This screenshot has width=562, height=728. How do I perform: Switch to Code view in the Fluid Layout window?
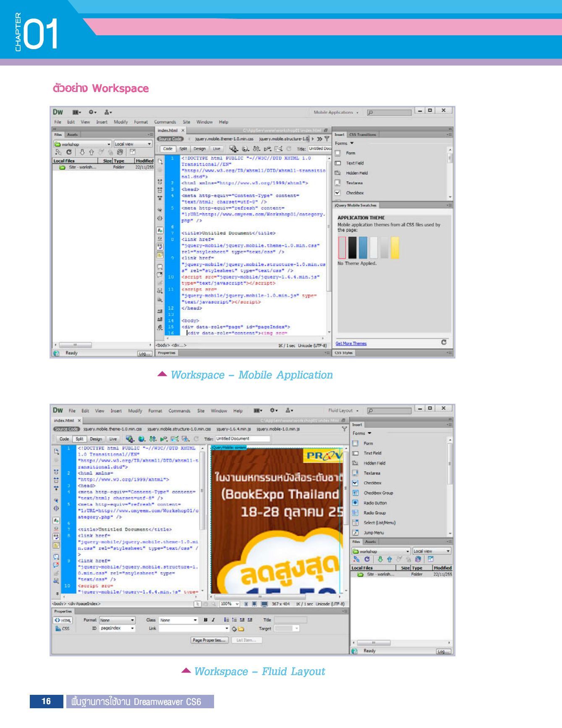coord(64,439)
